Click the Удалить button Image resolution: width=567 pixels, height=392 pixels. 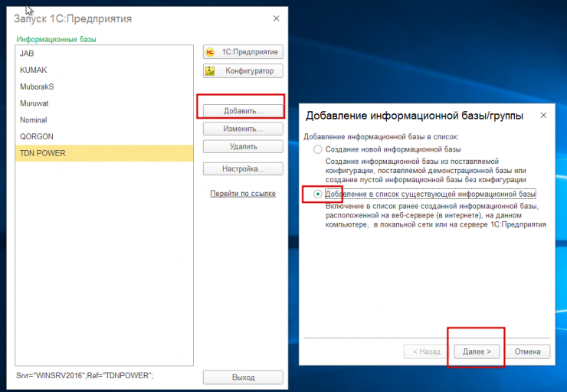coord(243,146)
